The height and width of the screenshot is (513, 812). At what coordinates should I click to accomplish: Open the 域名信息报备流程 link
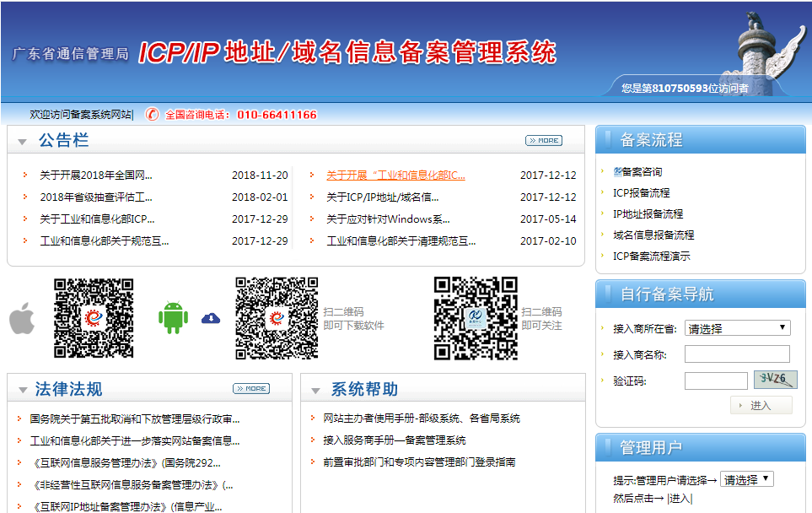click(653, 235)
